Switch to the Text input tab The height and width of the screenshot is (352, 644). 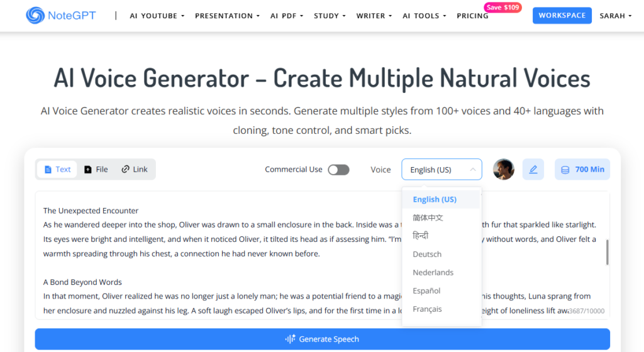pos(57,170)
